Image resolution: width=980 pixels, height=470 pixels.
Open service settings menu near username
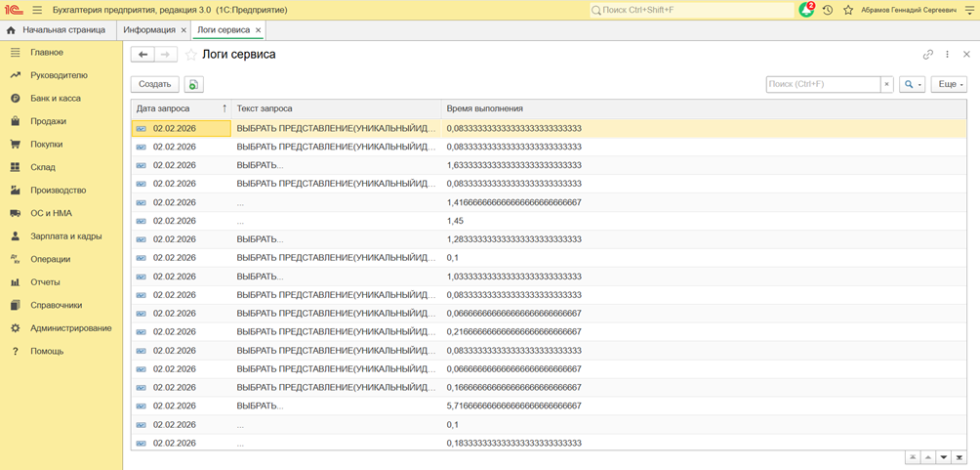(x=969, y=10)
